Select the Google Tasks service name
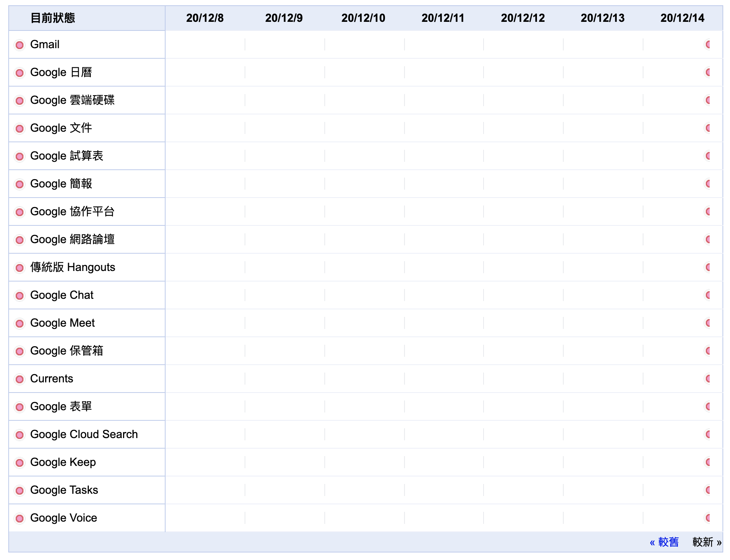 [64, 490]
